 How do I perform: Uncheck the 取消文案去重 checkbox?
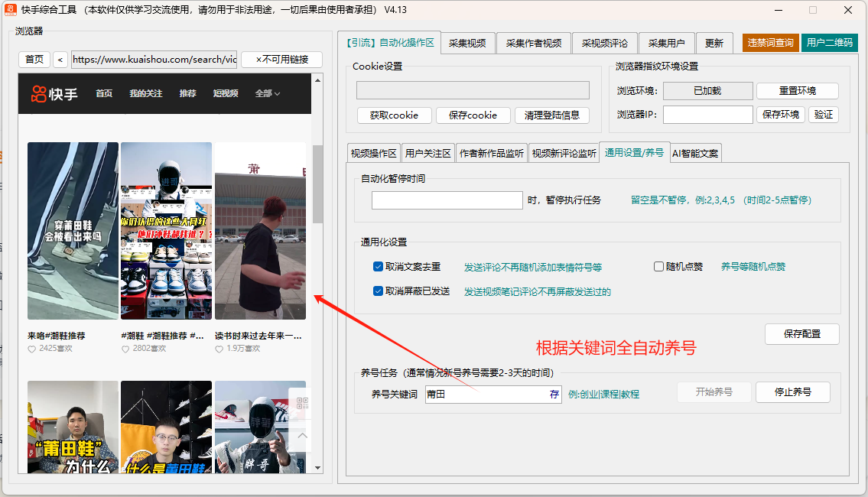tap(378, 267)
